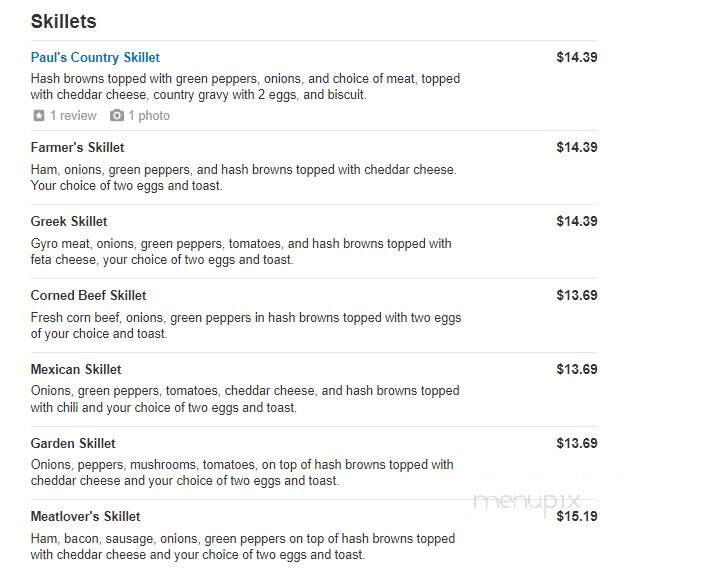Click the Corned Beef Skillet $13.69 price
706x584 pixels.
pos(577,295)
